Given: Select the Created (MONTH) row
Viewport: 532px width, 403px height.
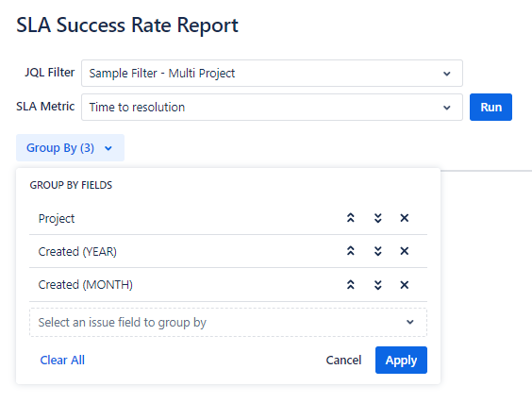Looking at the screenshot, I should 228,284.
